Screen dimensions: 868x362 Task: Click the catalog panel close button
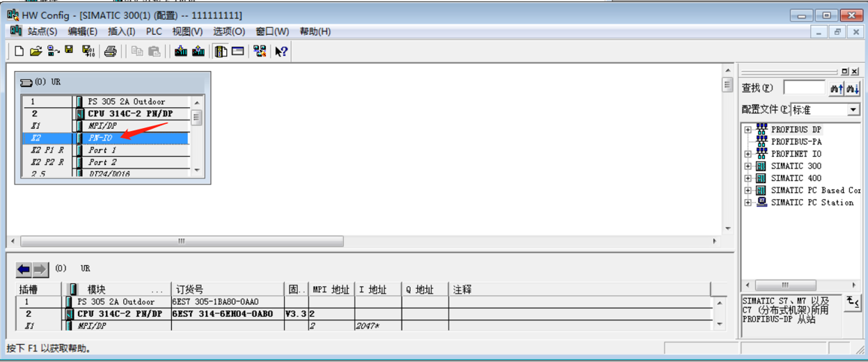click(854, 71)
